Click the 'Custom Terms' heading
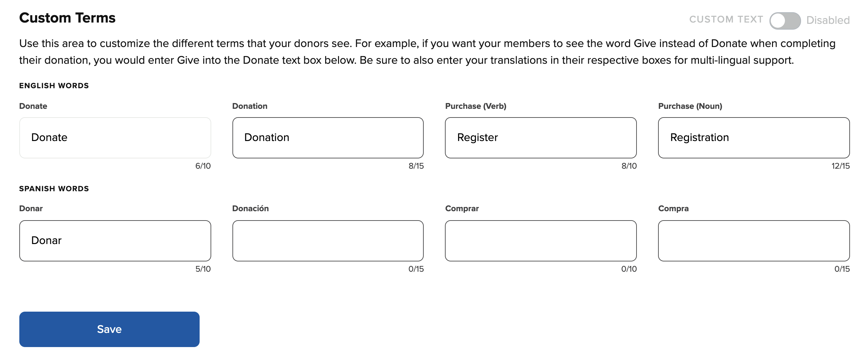Viewport: 868px width, 358px height. [x=67, y=18]
